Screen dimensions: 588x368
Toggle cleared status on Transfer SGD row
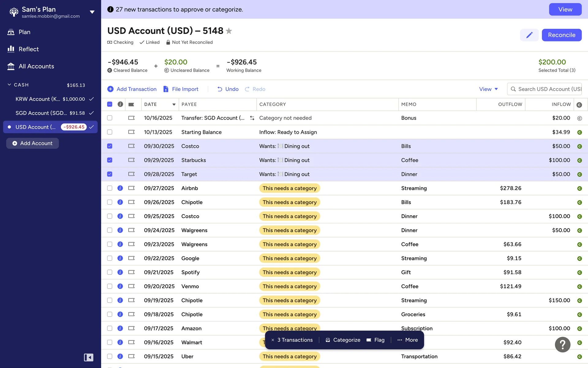(x=579, y=118)
